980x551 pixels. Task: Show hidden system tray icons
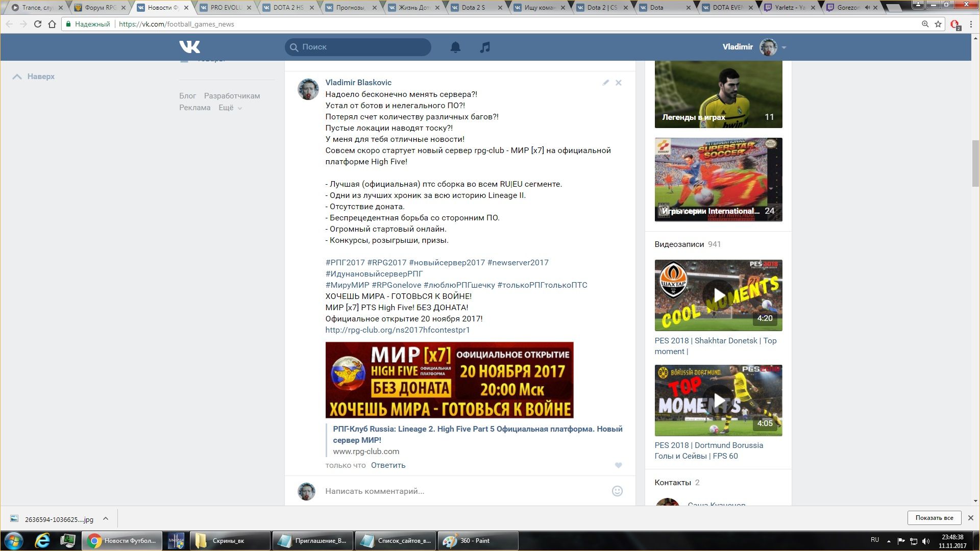[x=889, y=541]
